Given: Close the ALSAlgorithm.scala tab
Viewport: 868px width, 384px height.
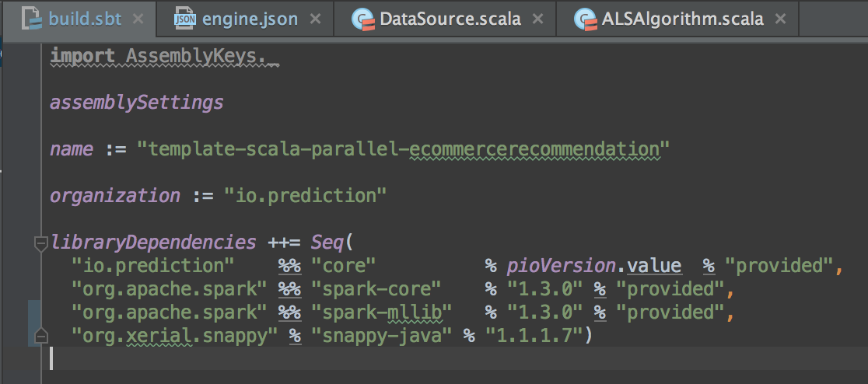Looking at the screenshot, I should 781,19.
